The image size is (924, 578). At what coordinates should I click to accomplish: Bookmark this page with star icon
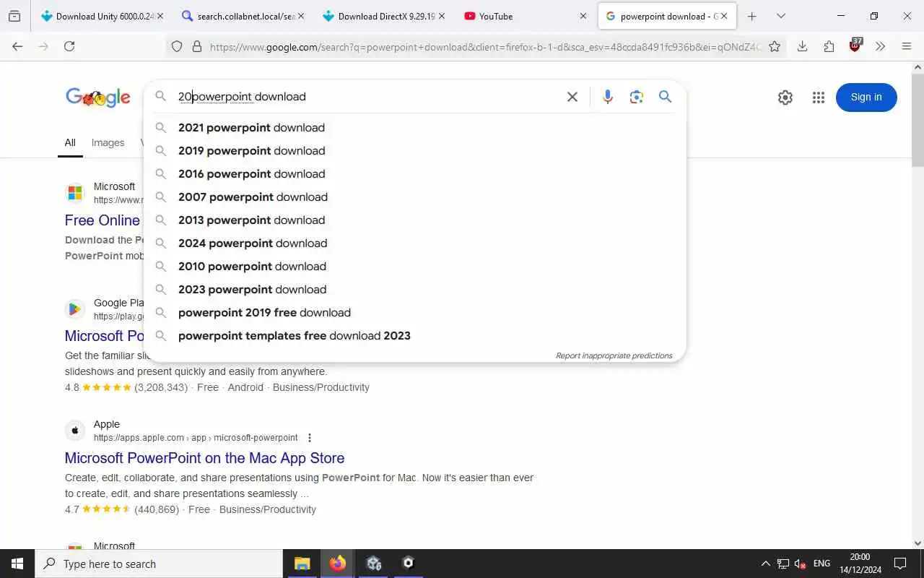pyautogui.click(x=775, y=46)
